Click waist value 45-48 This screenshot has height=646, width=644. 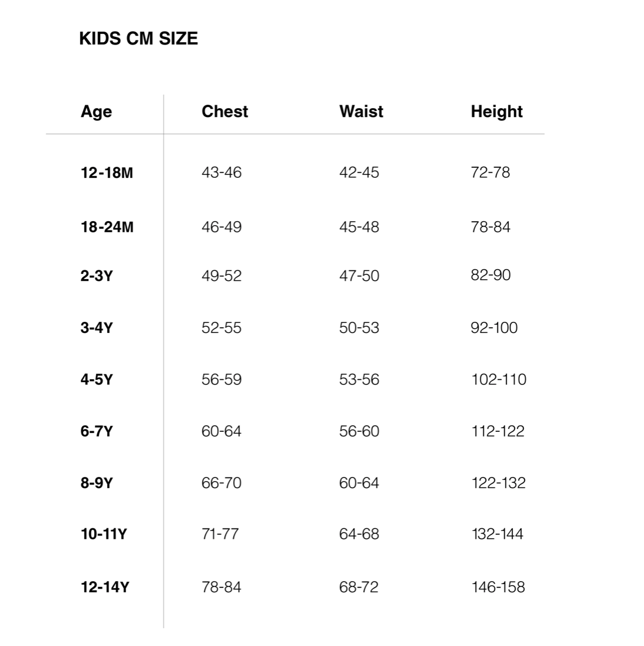pyautogui.click(x=359, y=226)
